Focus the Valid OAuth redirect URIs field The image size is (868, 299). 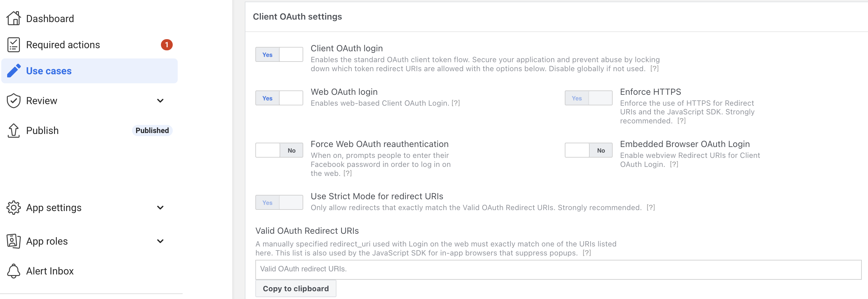(x=558, y=269)
